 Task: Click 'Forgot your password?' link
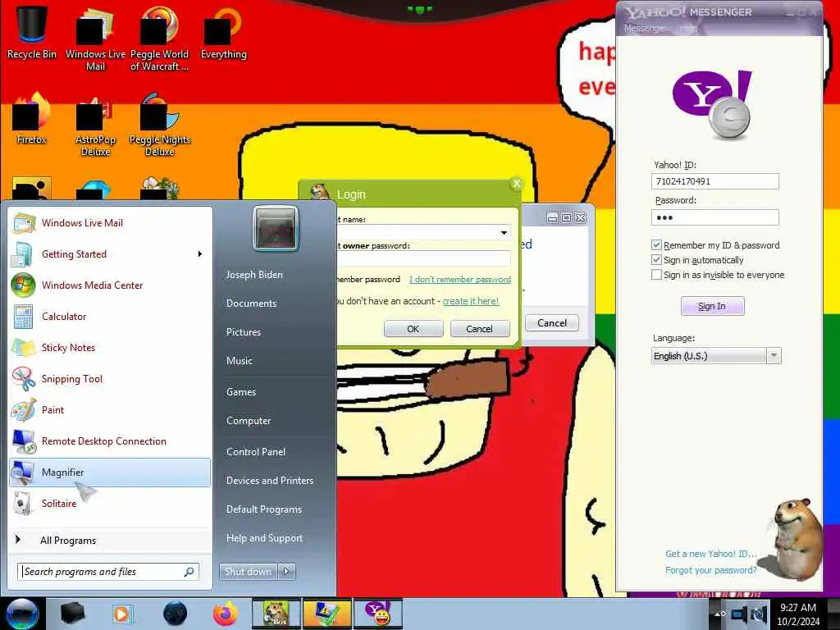(x=710, y=570)
